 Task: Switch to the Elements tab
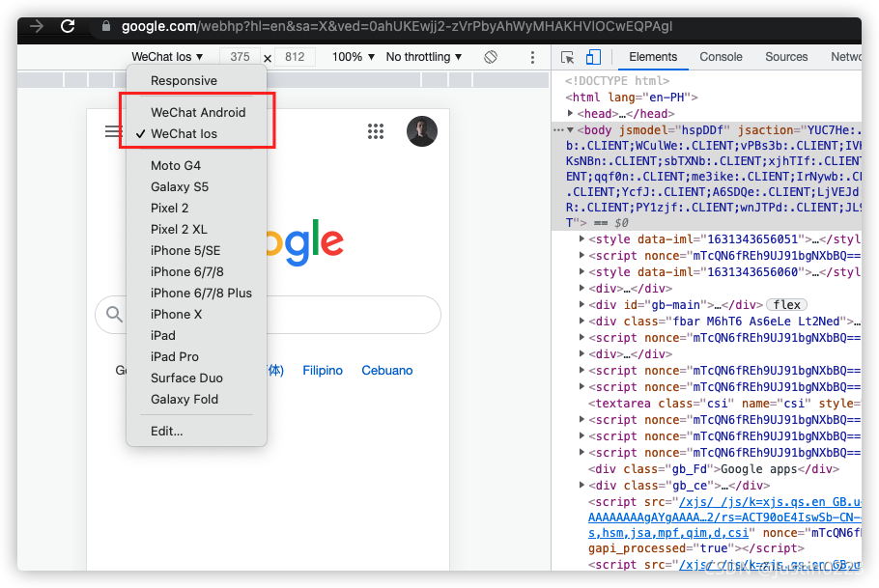(653, 57)
